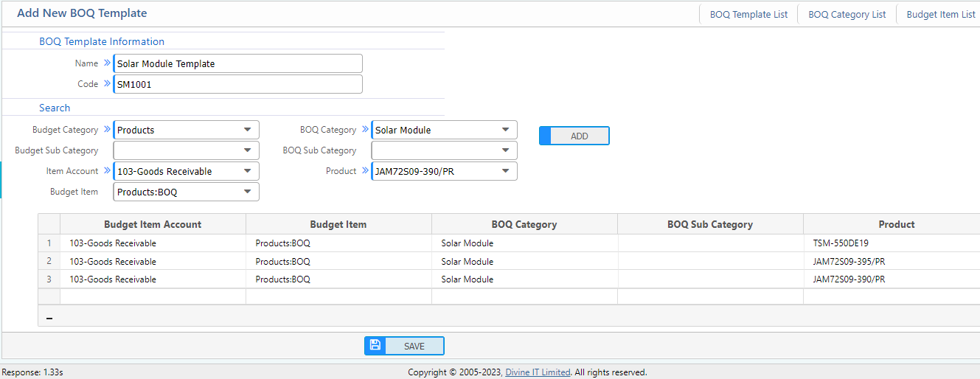
Task: Click the minus icon below the table
Action: [49, 318]
